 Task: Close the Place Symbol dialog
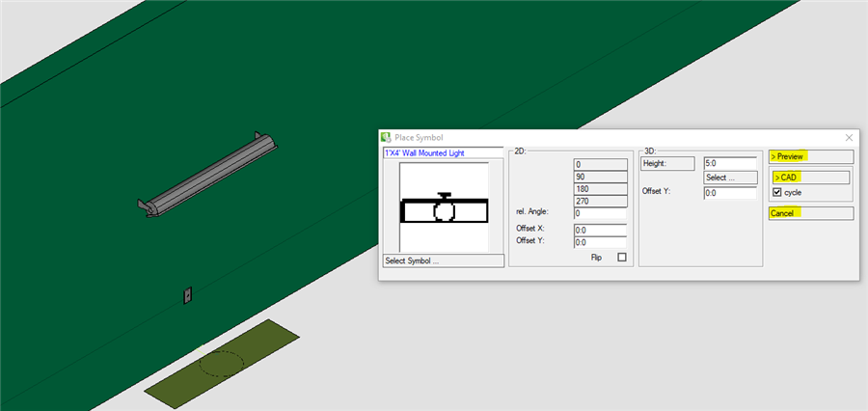[x=849, y=138]
